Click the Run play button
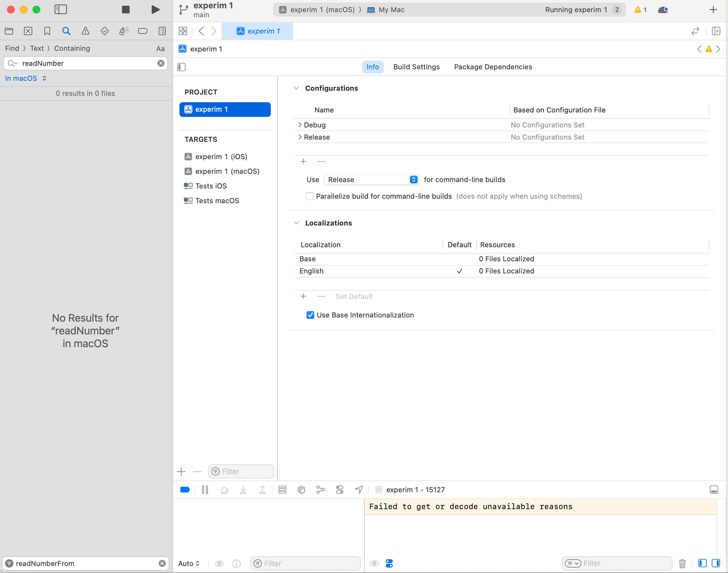The height and width of the screenshot is (573, 728). (x=155, y=10)
